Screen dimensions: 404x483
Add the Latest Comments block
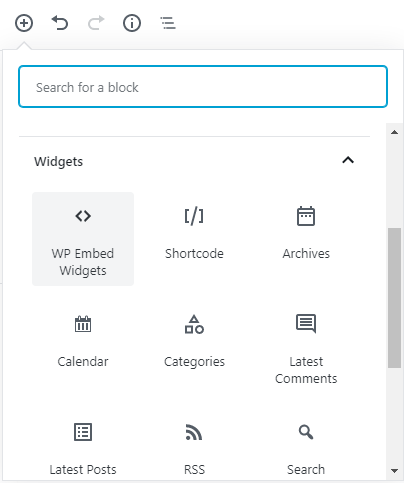point(306,347)
